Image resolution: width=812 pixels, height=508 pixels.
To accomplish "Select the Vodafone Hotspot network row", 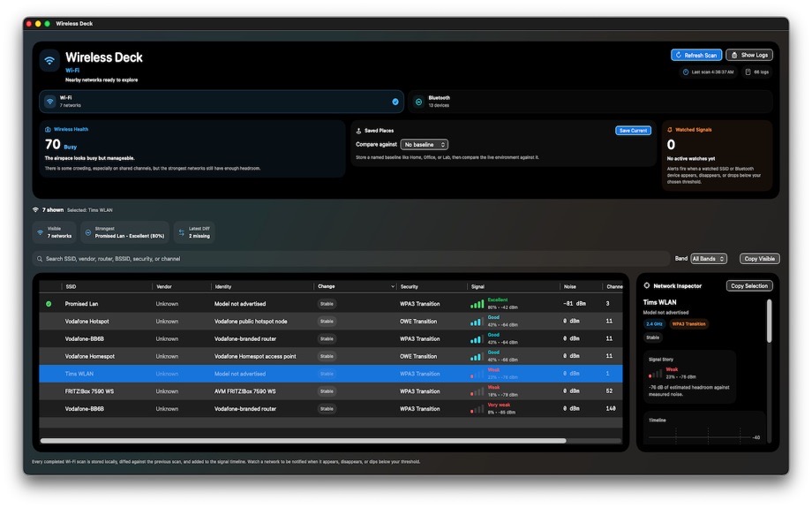I will [331, 322].
